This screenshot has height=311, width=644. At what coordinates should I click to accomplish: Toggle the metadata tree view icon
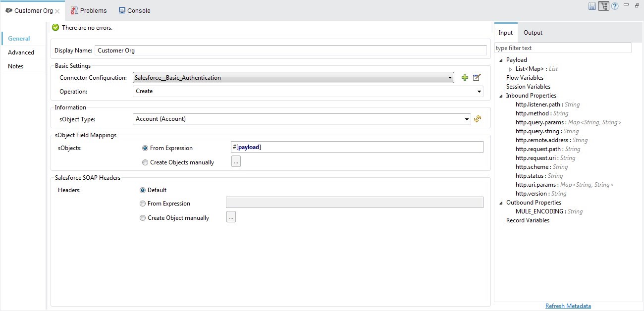603,6
